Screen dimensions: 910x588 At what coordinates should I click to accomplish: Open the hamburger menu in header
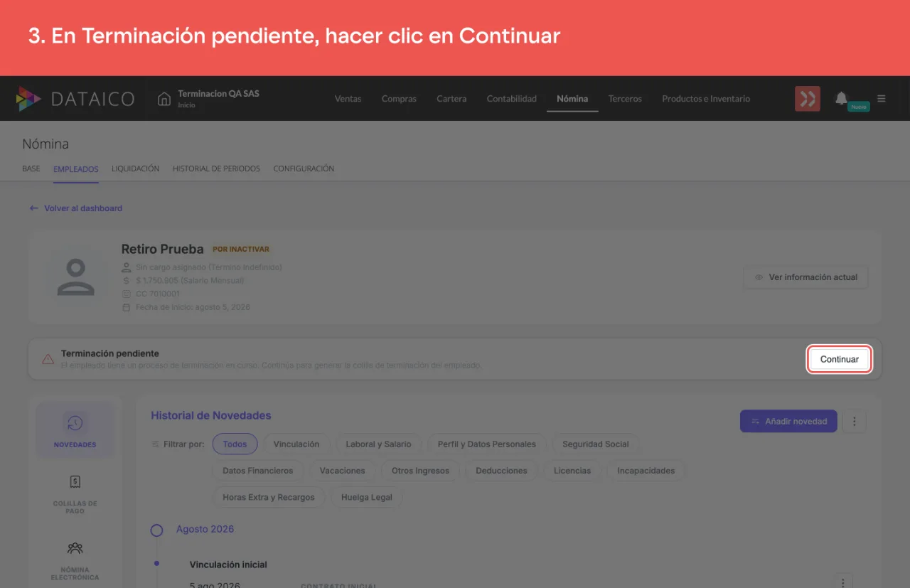coord(882,99)
